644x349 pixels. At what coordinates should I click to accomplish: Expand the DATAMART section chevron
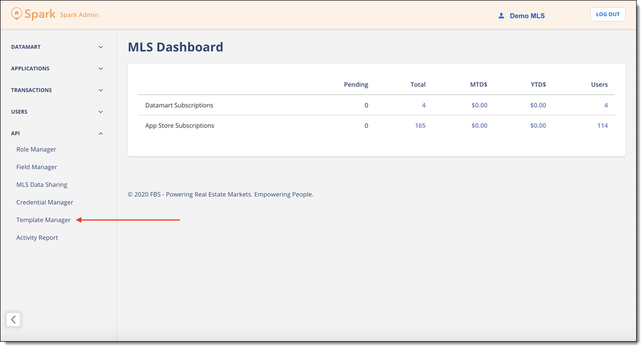pyautogui.click(x=101, y=47)
